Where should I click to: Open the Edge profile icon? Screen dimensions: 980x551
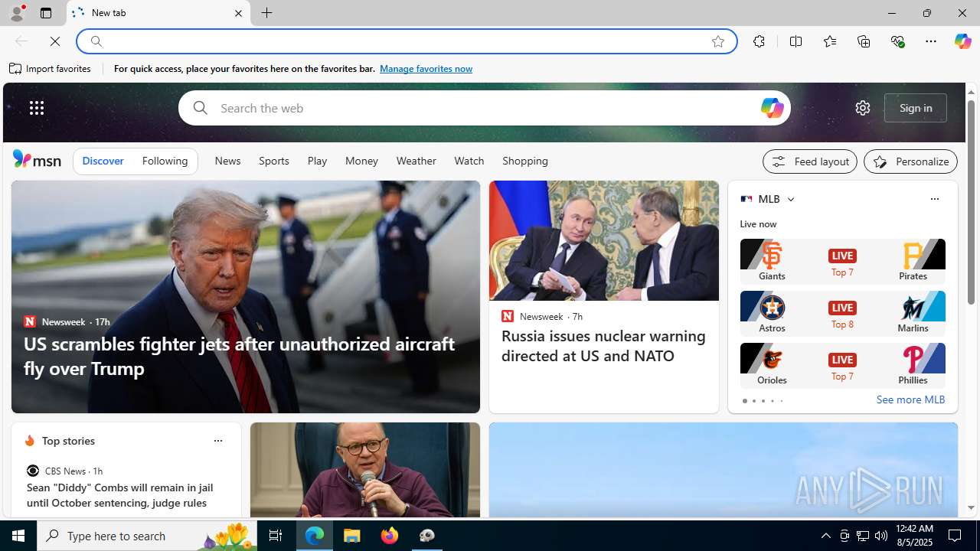pyautogui.click(x=16, y=13)
